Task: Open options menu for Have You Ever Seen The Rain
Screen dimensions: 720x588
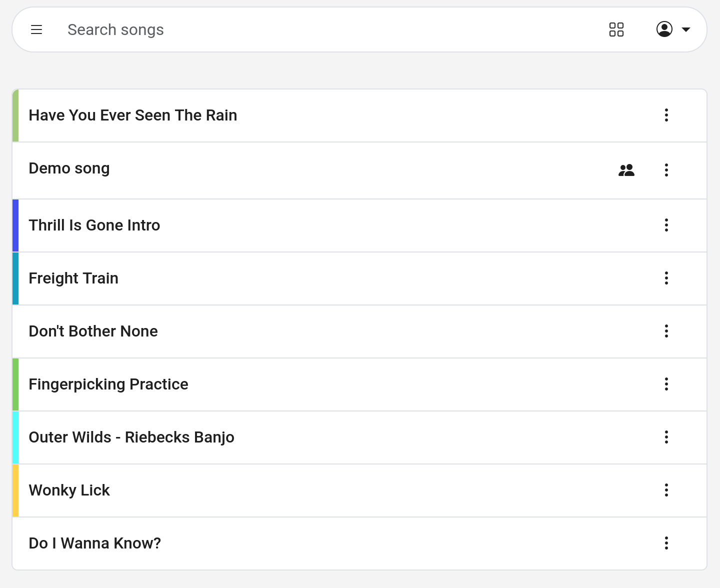Action: click(x=666, y=115)
